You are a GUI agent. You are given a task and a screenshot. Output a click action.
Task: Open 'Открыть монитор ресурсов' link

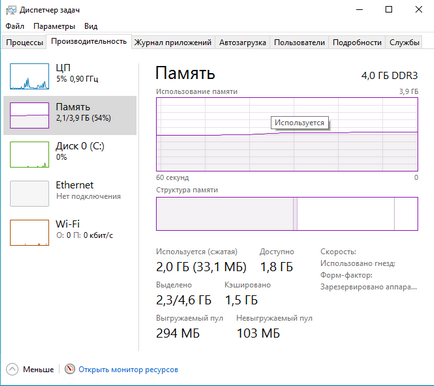[x=128, y=369]
